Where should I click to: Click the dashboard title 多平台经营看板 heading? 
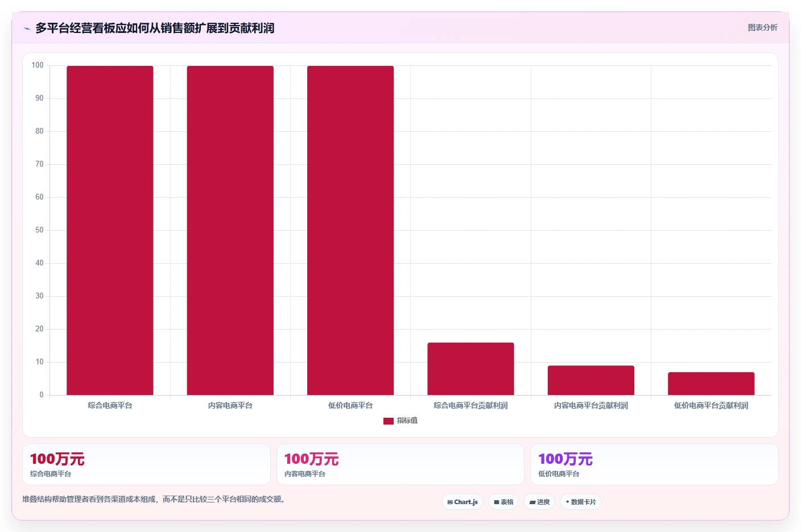(155, 28)
